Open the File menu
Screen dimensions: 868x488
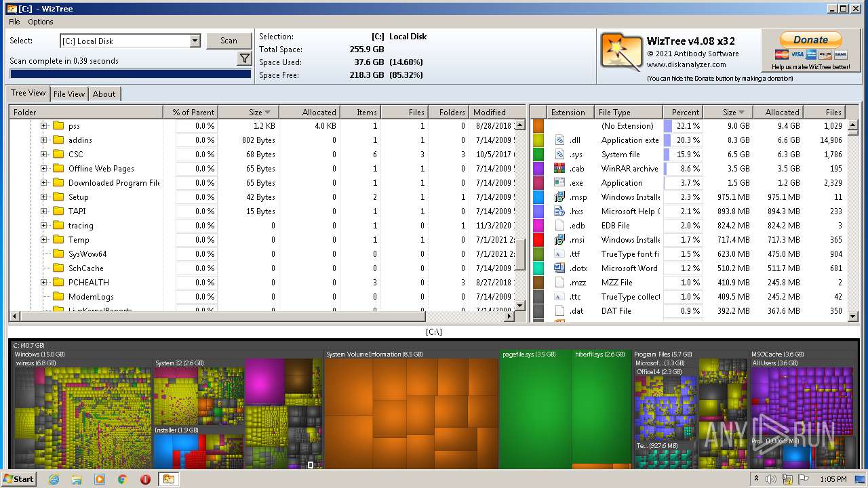tap(14, 22)
